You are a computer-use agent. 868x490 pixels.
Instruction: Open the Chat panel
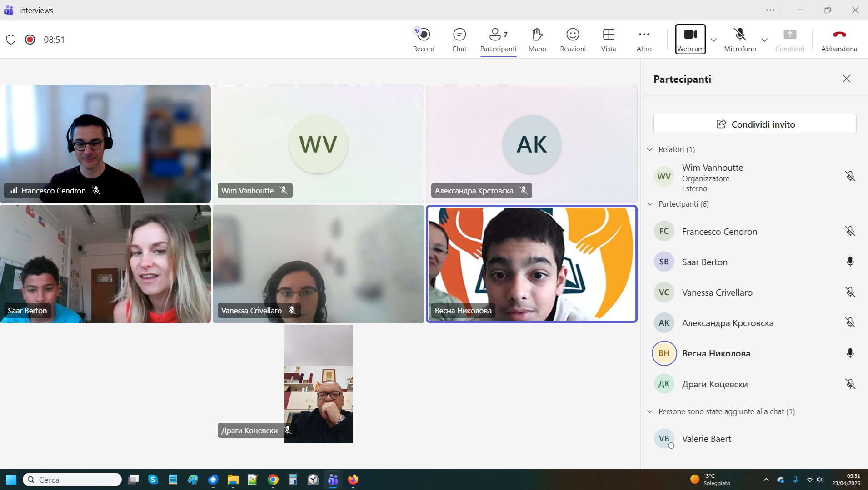click(x=459, y=40)
